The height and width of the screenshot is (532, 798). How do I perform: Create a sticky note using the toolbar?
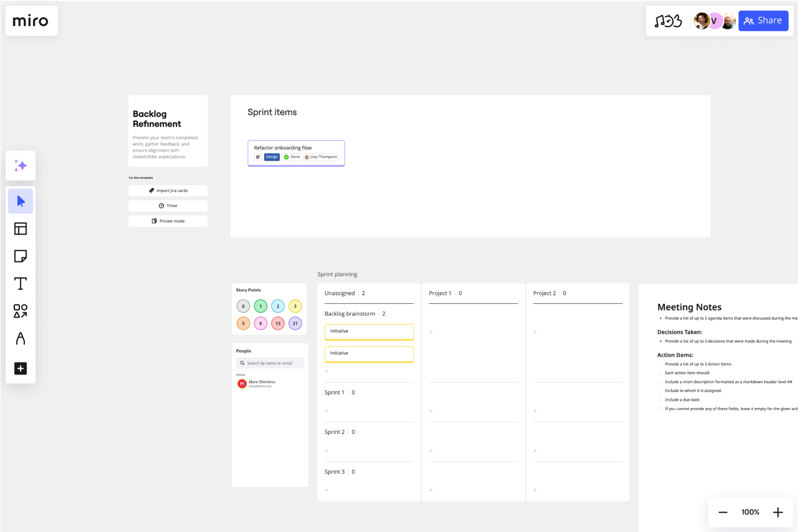point(20,256)
